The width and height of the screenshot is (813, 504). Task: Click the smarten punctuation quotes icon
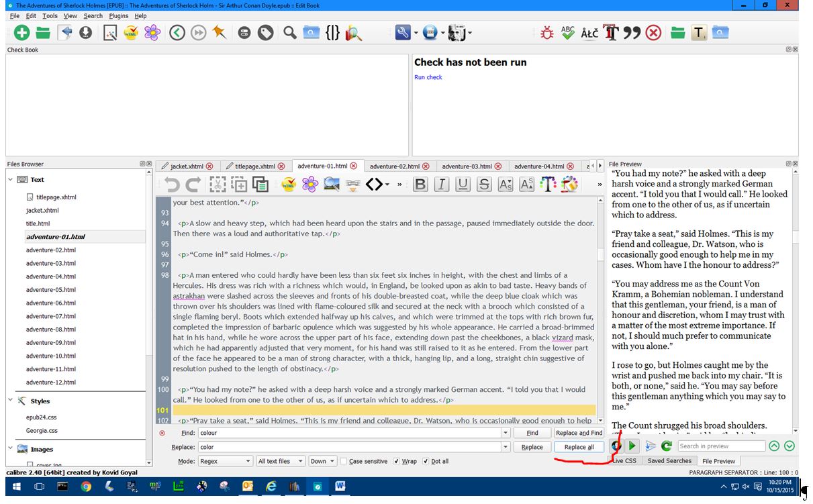[x=632, y=32]
